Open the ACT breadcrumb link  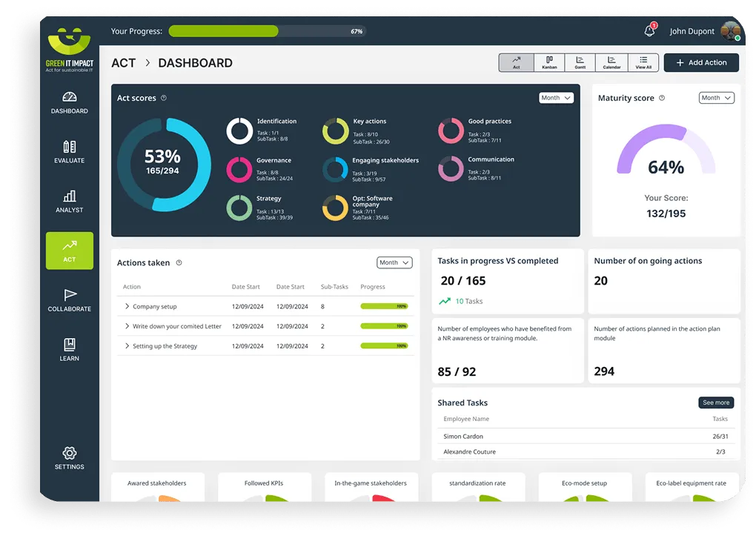click(x=124, y=63)
